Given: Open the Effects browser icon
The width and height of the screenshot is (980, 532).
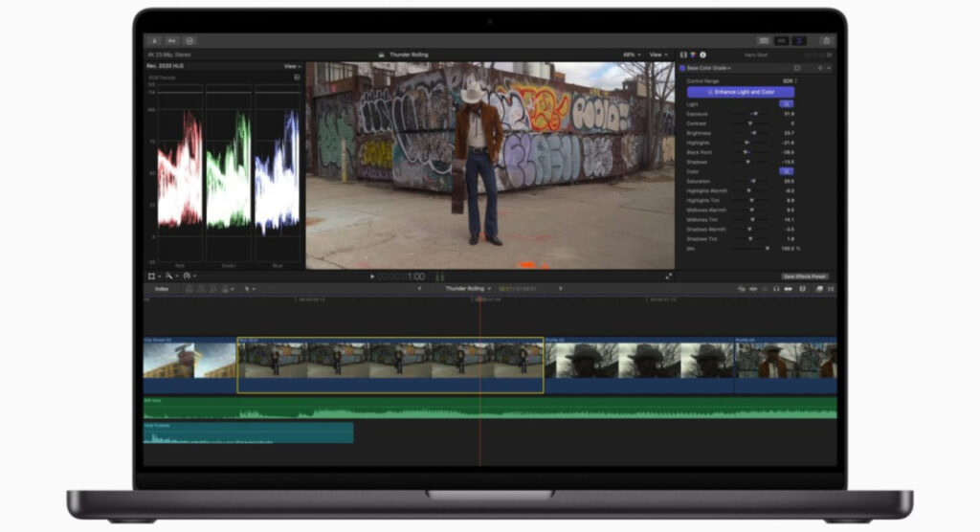Looking at the screenshot, I should coord(819,289).
